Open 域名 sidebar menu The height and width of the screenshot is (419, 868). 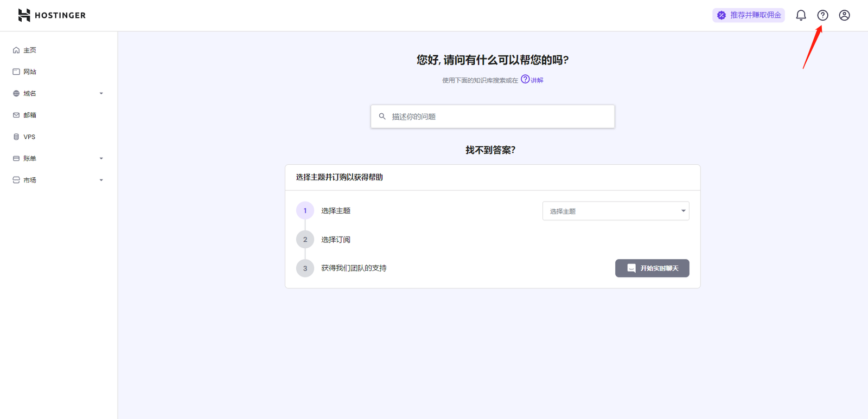click(x=59, y=93)
